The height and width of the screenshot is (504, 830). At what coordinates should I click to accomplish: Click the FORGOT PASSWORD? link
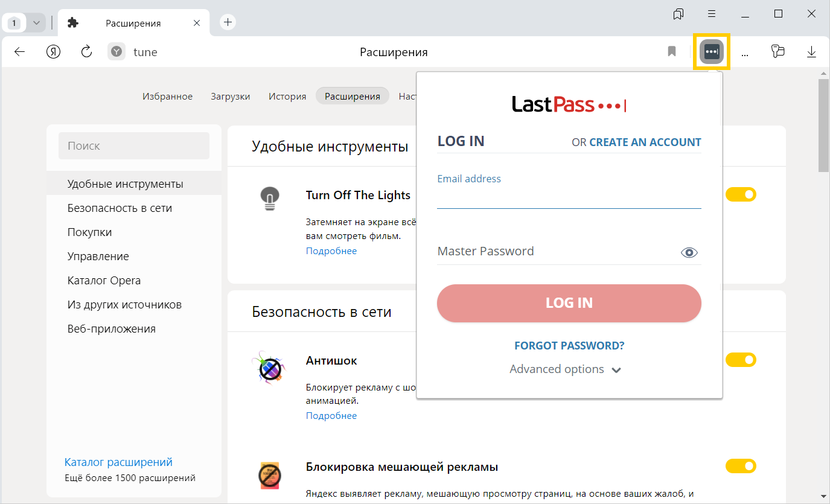tap(569, 346)
